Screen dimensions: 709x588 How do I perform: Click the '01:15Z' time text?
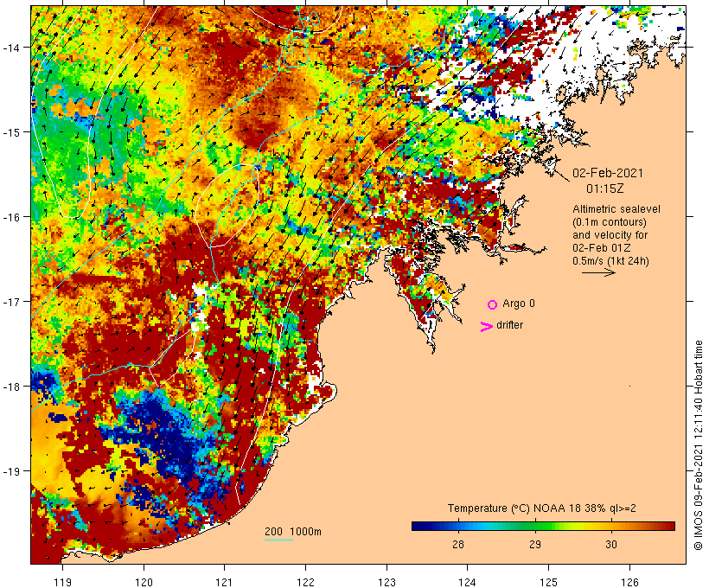click(x=605, y=189)
